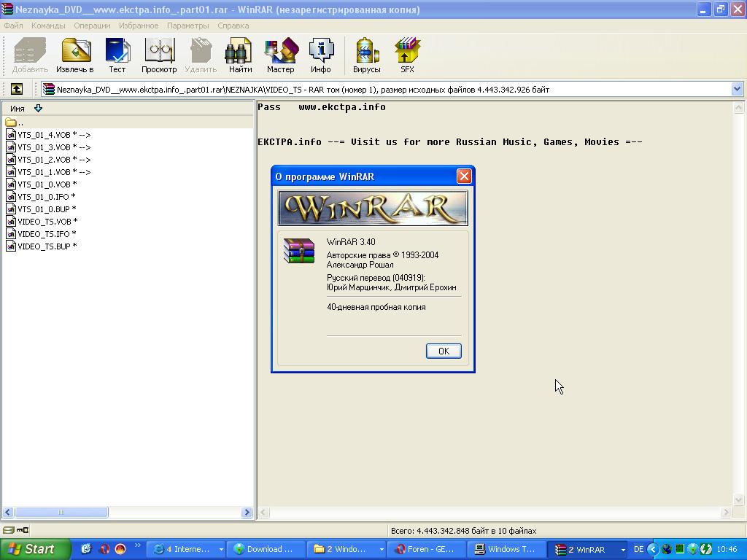Click OK in the About WinRAR dialog
The height and width of the screenshot is (560, 747).
pyautogui.click(x=444, y=351)
